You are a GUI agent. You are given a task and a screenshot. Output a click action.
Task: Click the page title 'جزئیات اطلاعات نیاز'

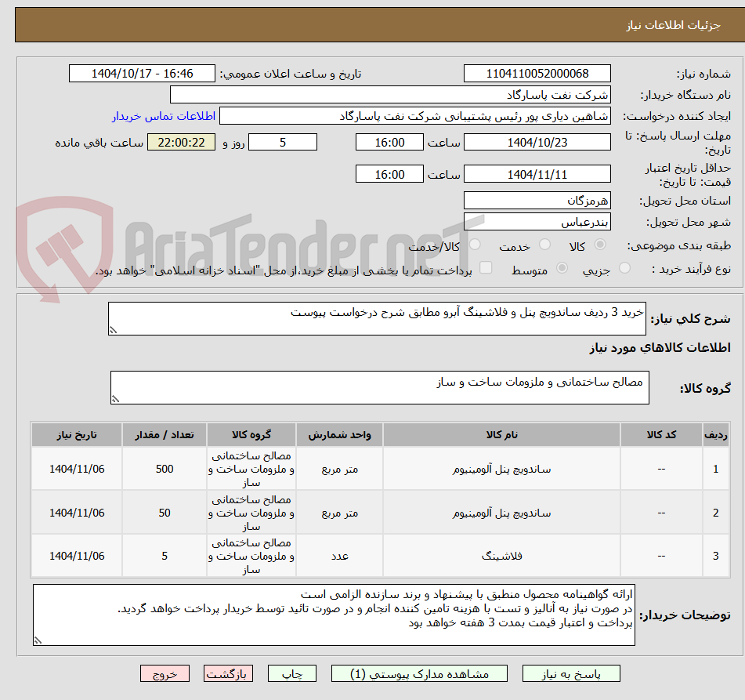click(673, 25)
